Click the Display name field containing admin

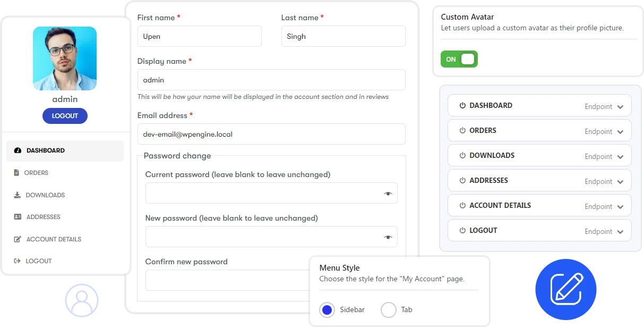point(271,80)
